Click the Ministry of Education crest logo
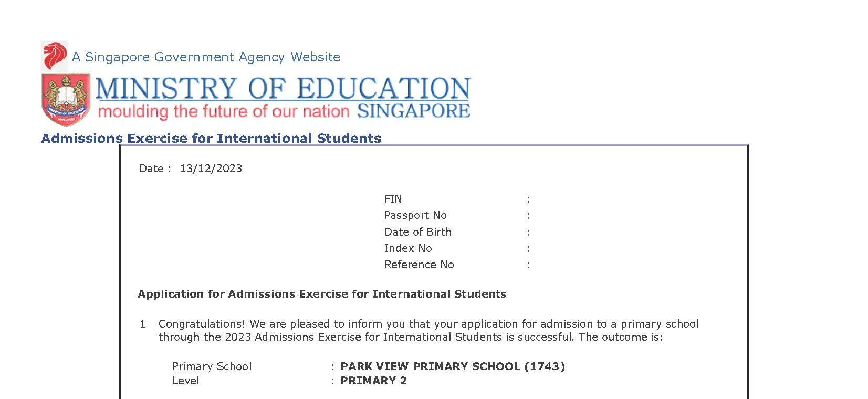 [x=66, y=100]
